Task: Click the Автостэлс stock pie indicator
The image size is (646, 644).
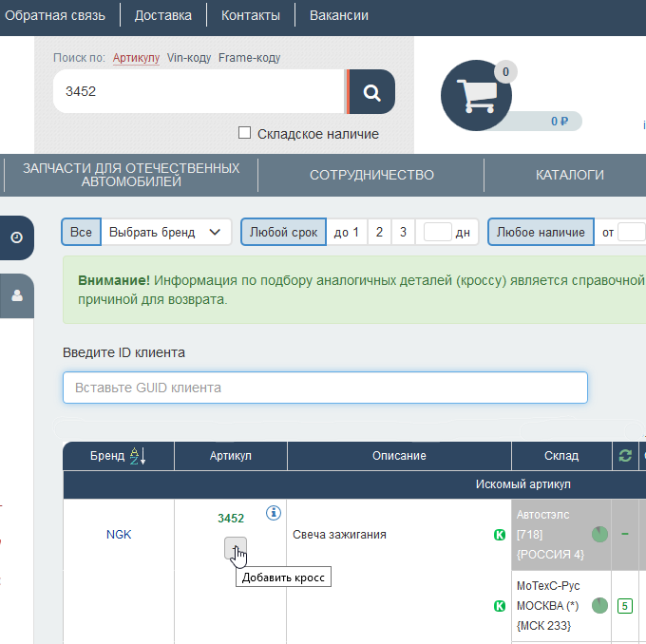Action: 599,534
